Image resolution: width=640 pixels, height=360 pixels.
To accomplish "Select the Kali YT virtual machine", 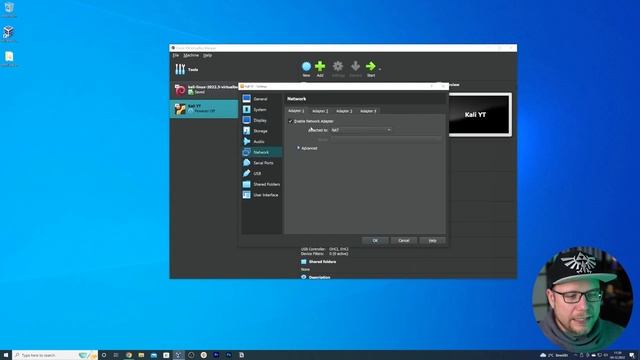I will coord(204,109).
